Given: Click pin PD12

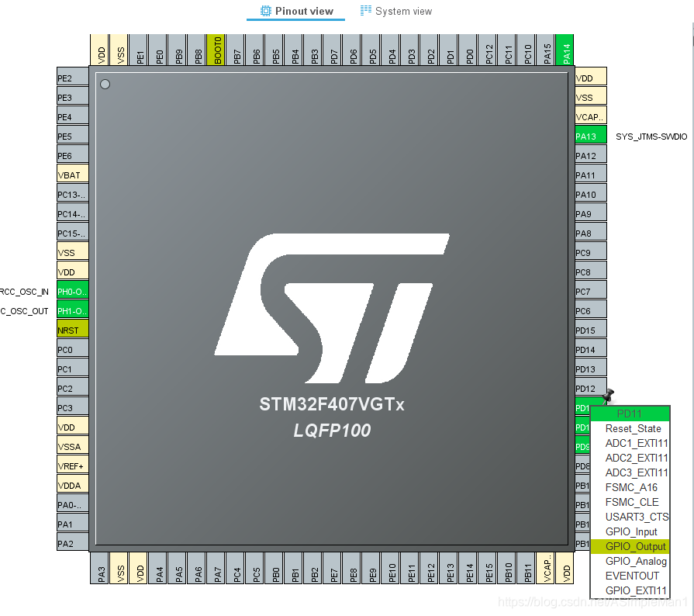Looking at the screenshot, I should point(591,387).
